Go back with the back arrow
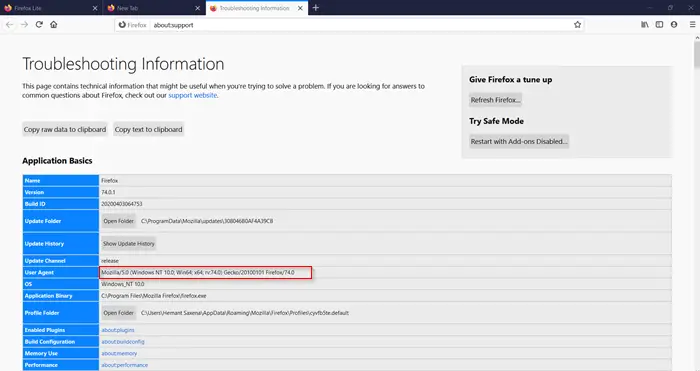The height and width of the screenshot is (371, 700). [x=9, y=25]
